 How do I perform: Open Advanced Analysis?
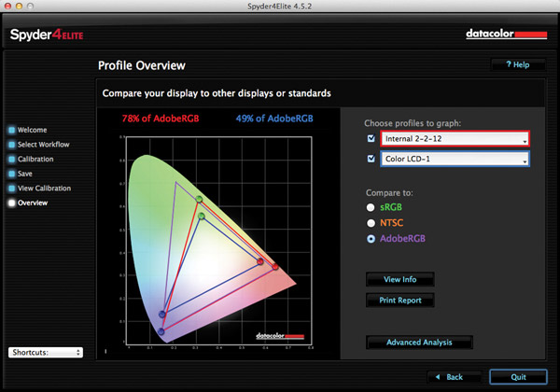pyautogui.click(x=419, y=342)
